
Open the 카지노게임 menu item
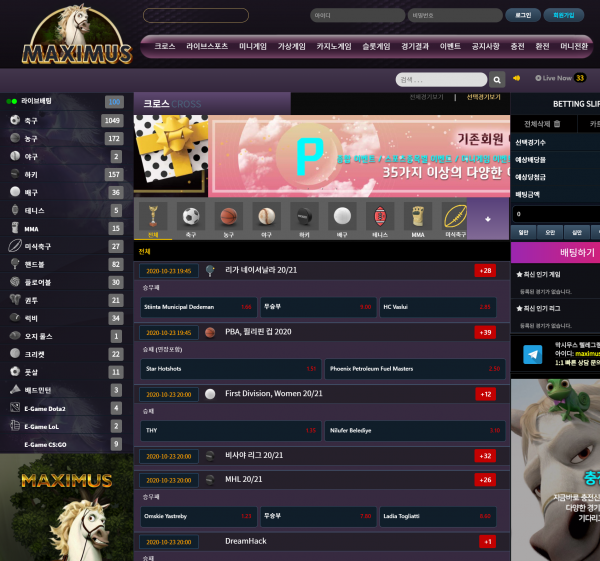[x=334, y=46]
